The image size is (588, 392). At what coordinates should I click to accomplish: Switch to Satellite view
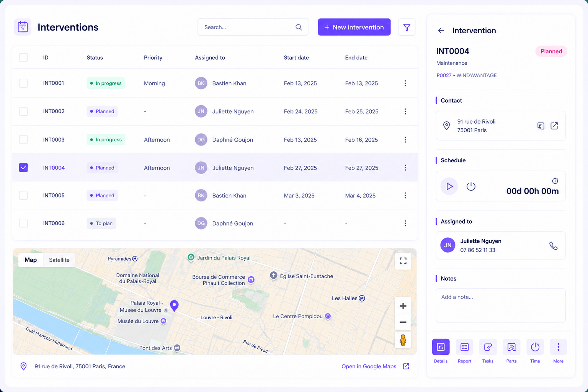(59, 260)
